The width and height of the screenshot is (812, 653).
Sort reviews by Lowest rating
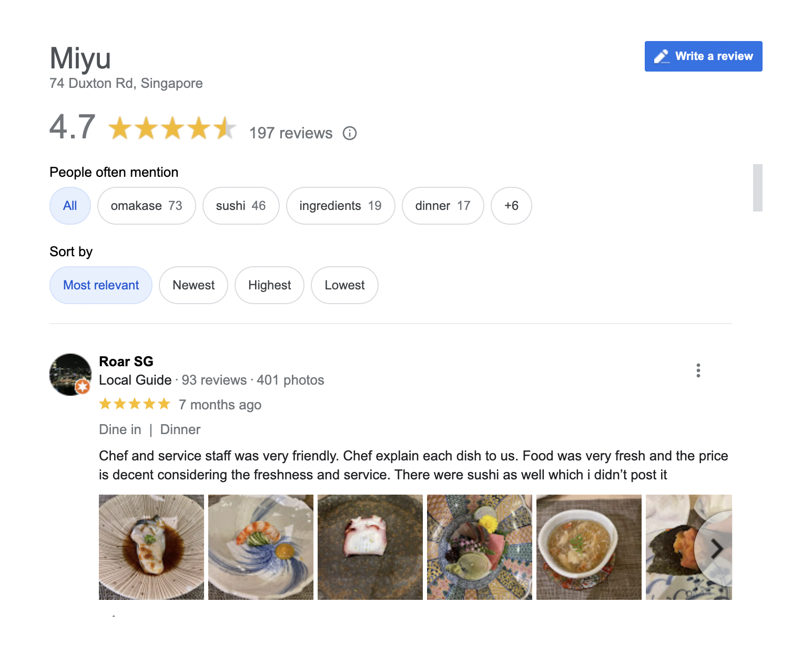click(344, 285)
